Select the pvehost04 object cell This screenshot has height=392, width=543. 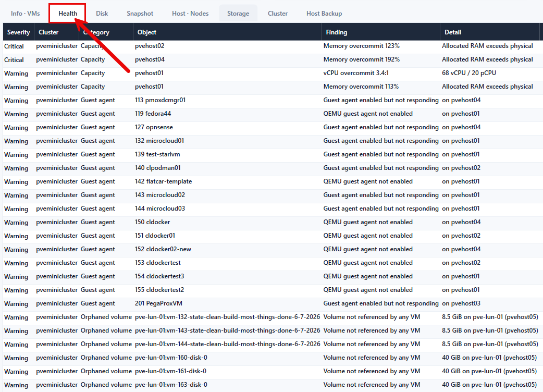(150, 59)
